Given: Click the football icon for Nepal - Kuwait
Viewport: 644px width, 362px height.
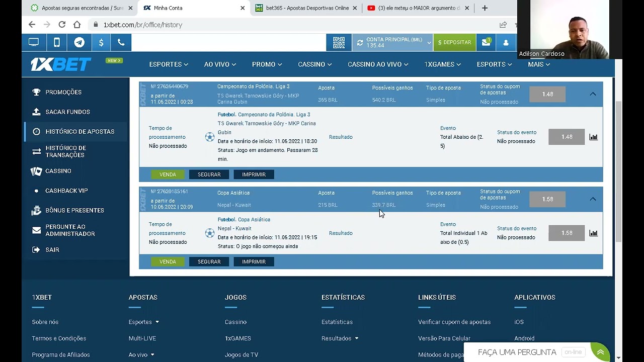Looking at the screenshot, I should click(x=210, y=233).
